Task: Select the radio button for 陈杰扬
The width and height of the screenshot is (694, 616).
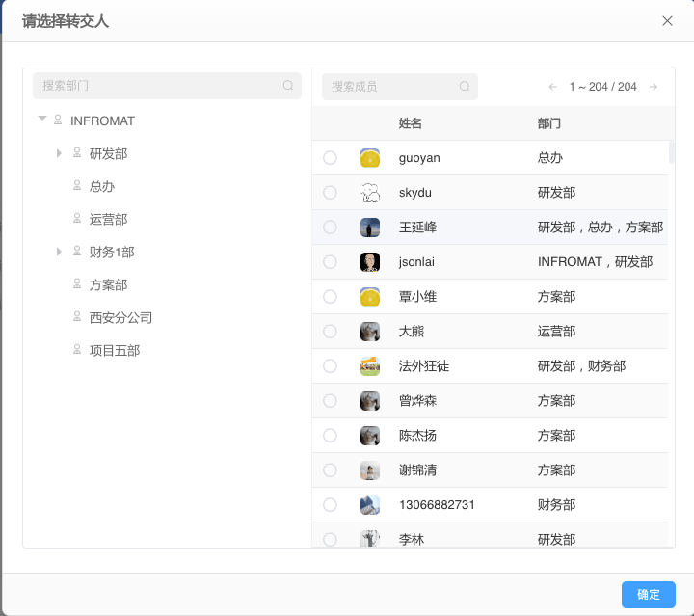Action: pyautogui.click(x=330, y=436)
